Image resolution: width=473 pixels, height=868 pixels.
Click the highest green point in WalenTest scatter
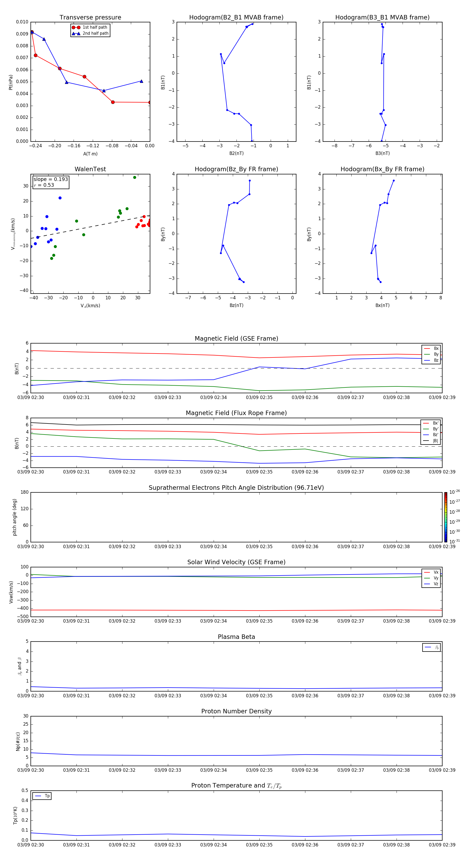[135, 178]
